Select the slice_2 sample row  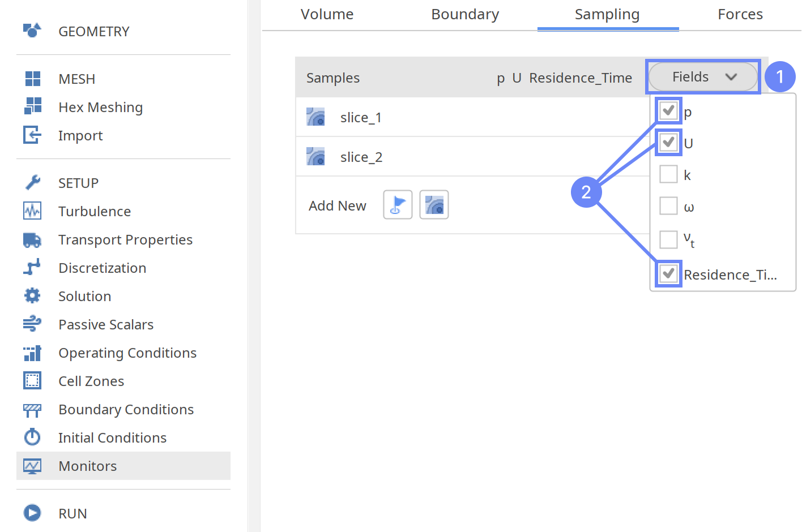(361, 157)
